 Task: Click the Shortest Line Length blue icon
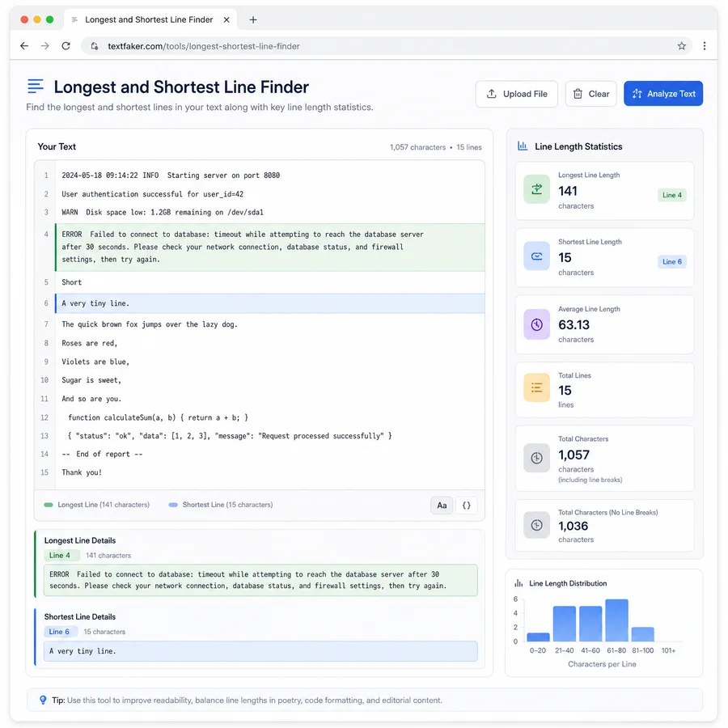tap(537, 256)
